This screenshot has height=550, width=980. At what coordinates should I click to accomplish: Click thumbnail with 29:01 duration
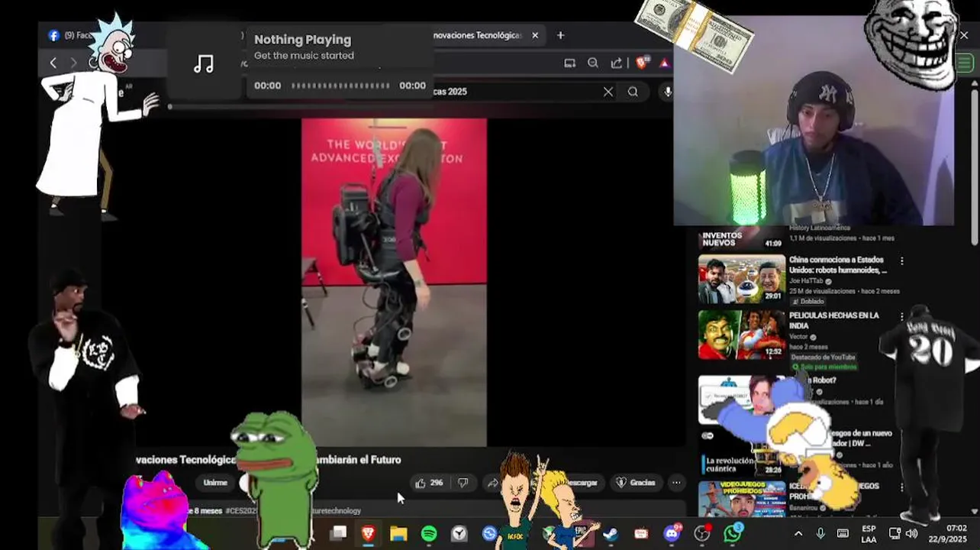tap(741, 279)
